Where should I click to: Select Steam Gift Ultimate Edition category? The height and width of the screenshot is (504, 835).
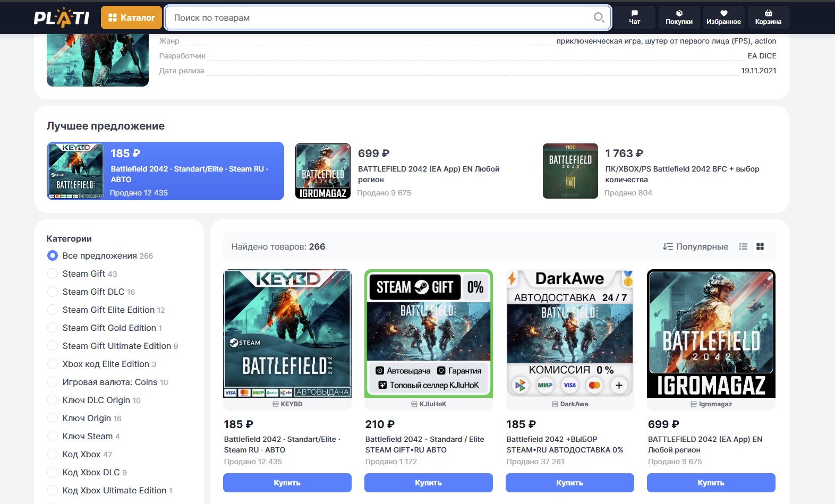113,346
